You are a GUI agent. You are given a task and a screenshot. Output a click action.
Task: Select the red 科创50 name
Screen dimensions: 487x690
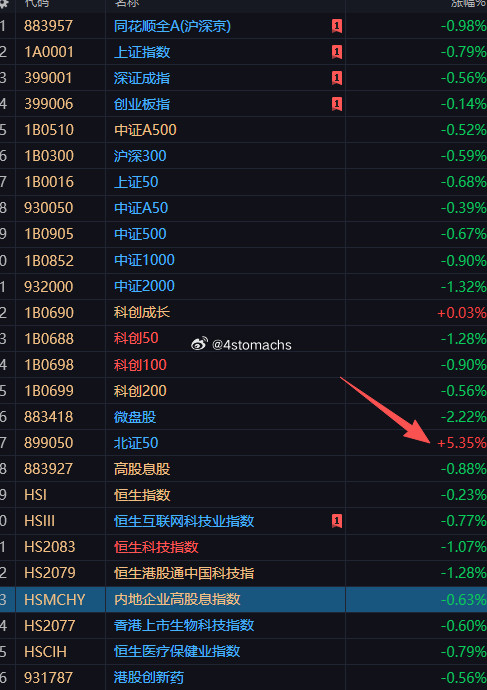[x=136, y=338]
